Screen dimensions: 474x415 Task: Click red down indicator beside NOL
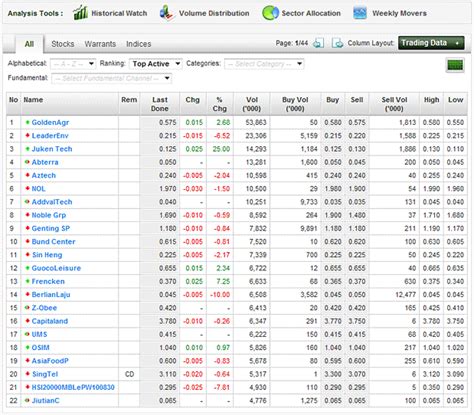pyautogui.click(x=27, y=188)
